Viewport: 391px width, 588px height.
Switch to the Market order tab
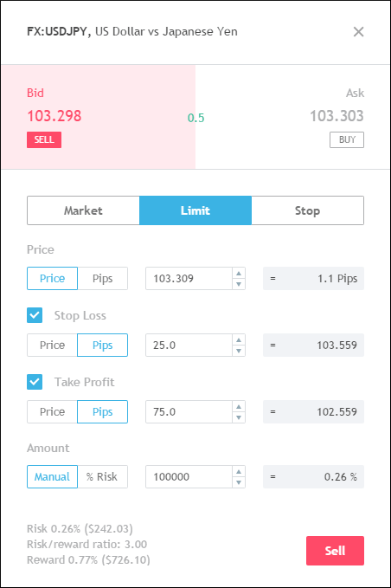tap(83, 210)
